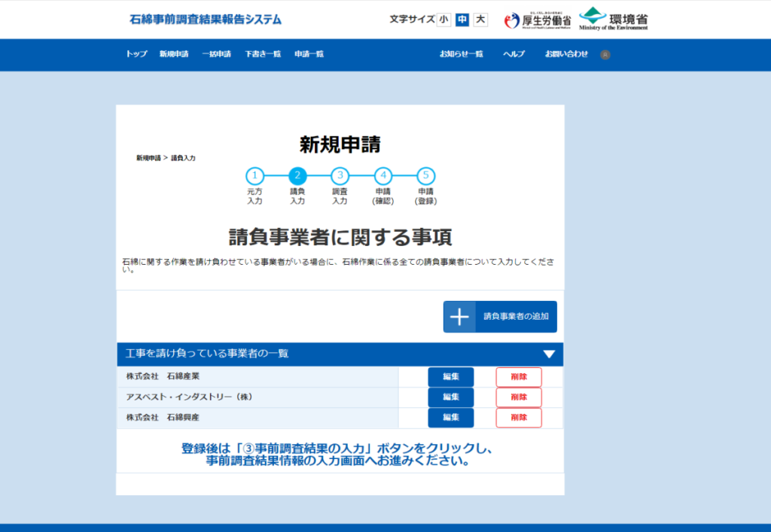Go to お知らせ一覧 in navigation
This screenshot has height=532, width=771.
462,54
